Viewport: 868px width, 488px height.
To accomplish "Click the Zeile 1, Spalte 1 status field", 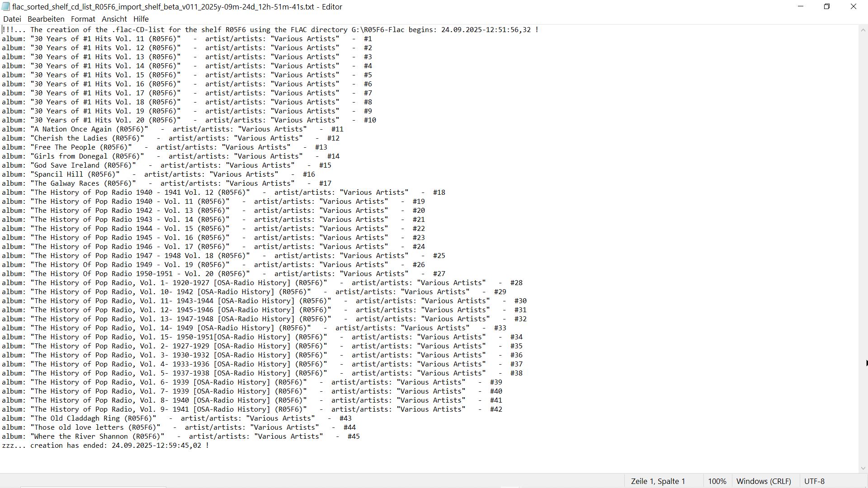I will point(658,481).
